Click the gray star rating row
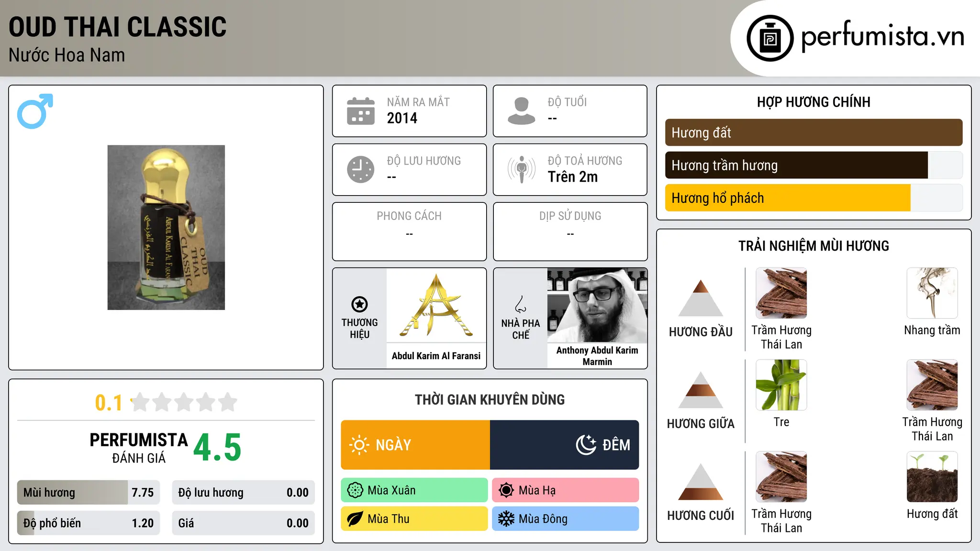980x551 pixels. [184, 402]
